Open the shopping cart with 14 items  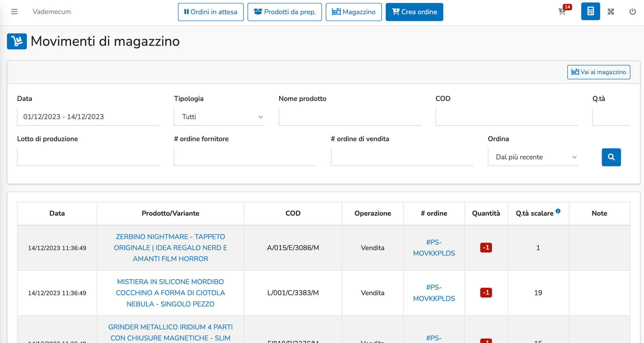point(562,12)
